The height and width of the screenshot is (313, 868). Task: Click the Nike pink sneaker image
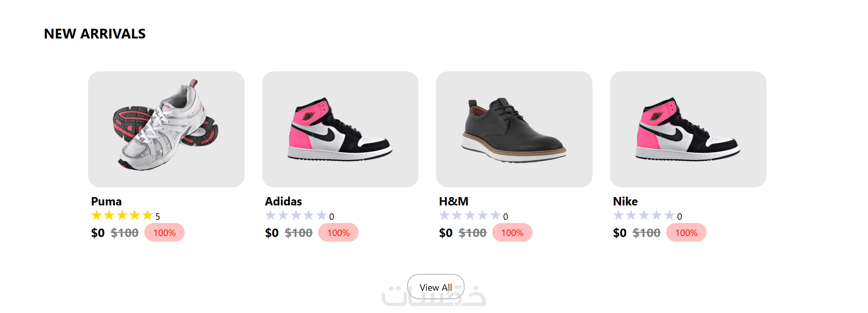point(688,129)
